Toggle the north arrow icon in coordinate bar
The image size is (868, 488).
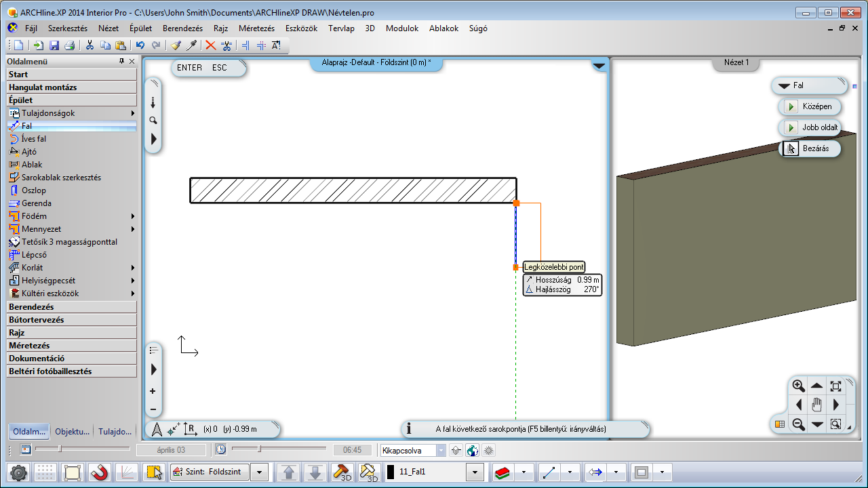coord(157,428)
